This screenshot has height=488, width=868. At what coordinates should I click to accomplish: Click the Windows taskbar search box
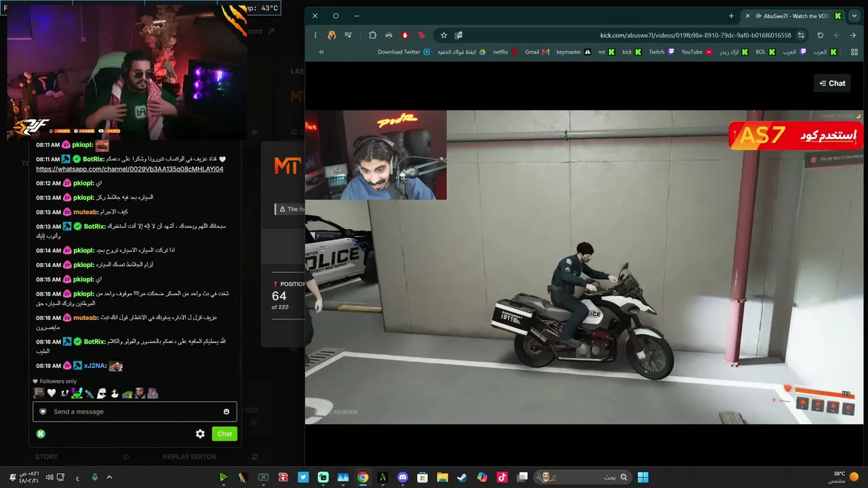[x=582, y=477]
